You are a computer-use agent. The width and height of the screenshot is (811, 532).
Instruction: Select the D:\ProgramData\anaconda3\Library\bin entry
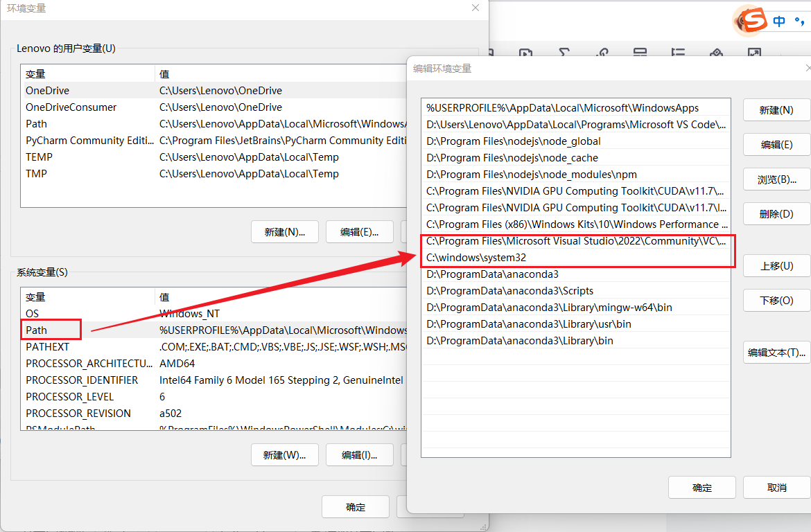(x=575, y=341)
